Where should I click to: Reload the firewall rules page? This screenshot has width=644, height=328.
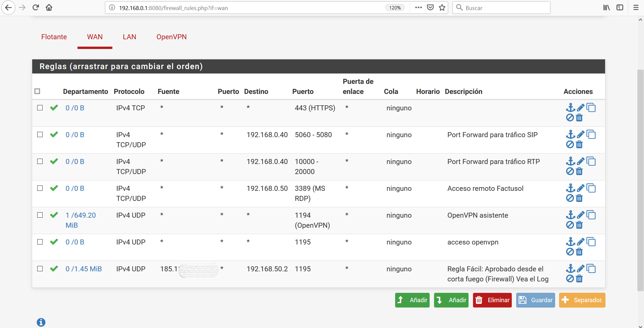(36, 7)
